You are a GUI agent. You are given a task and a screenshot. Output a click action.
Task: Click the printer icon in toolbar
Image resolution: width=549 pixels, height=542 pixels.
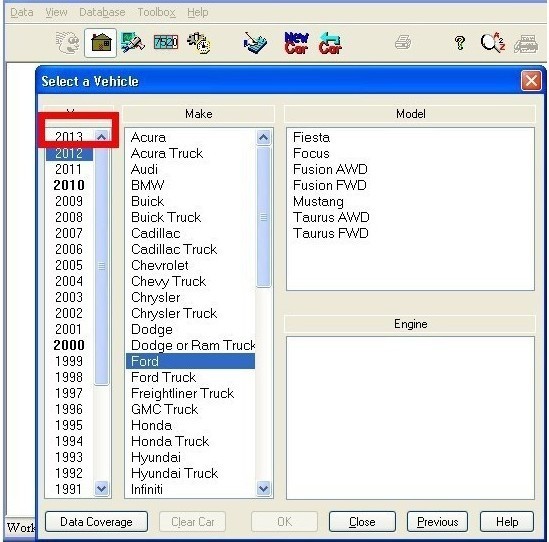[x=403, y=43]
